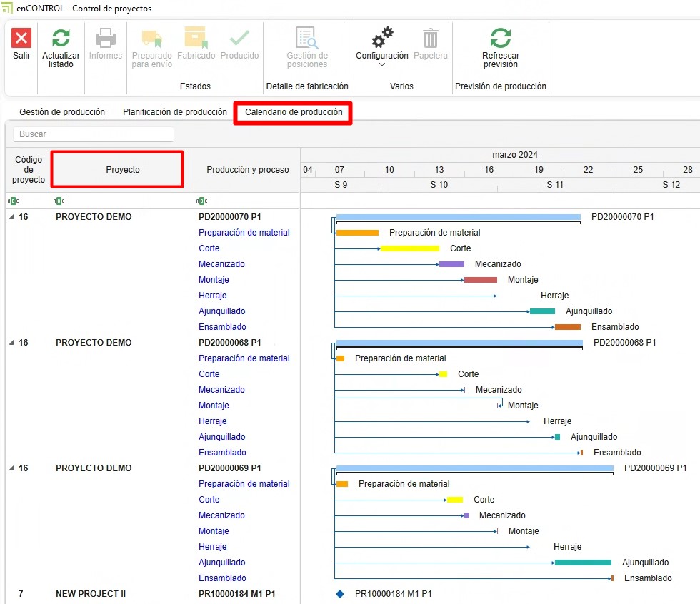Open filter icon under Código de proyecto

(13, 201)
